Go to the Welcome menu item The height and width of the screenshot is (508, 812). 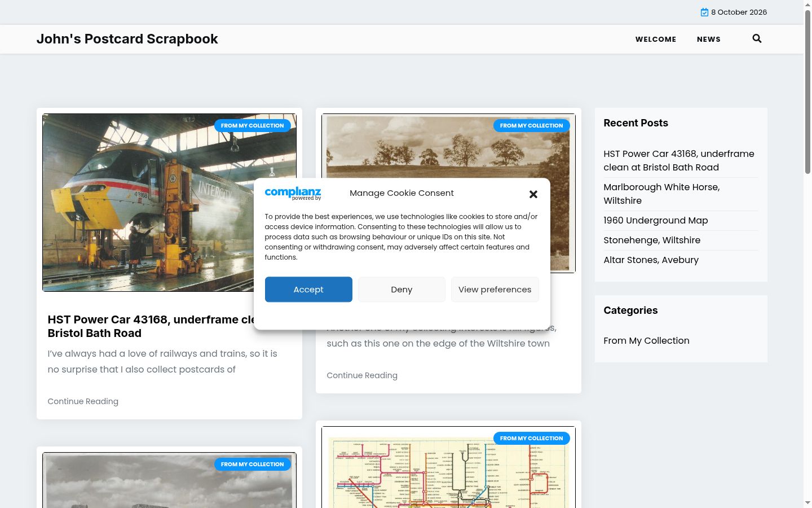click(656, 40)
